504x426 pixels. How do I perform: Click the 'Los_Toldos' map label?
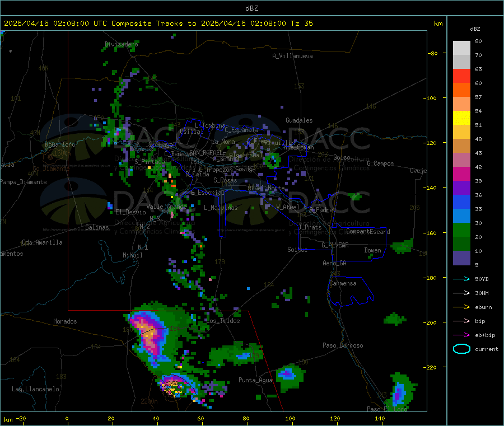(x=223, y=321)
